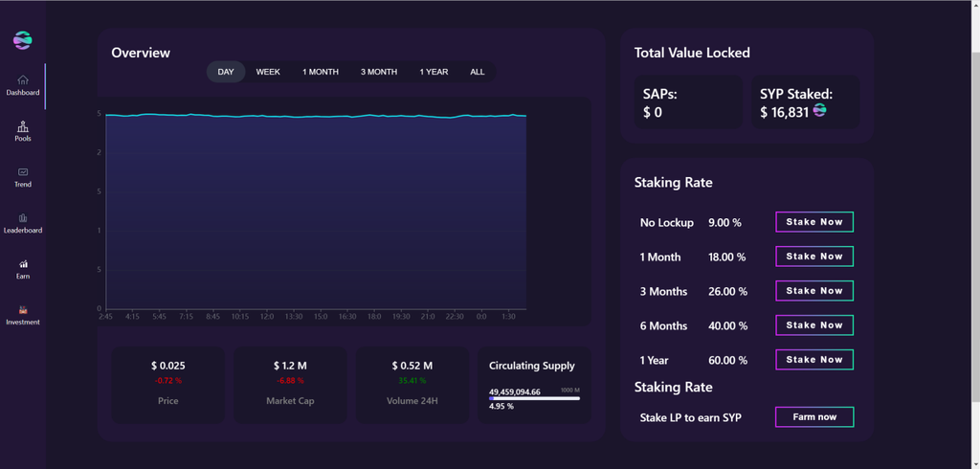The image size is (980, 469).
Task: Open the Leaderboard sidebar icon
Action: coord(23,217)
